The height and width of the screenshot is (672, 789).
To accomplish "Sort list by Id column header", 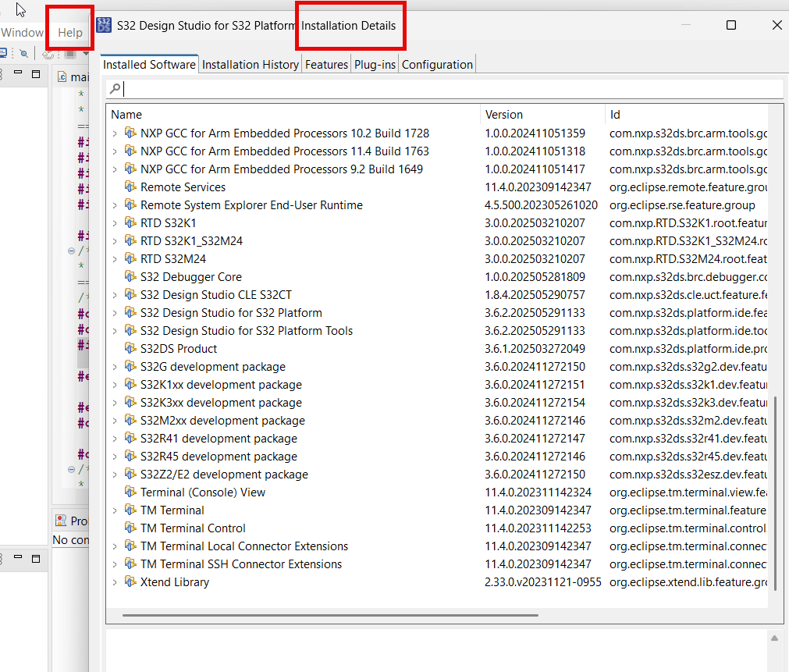I will (x=686, y=115).
